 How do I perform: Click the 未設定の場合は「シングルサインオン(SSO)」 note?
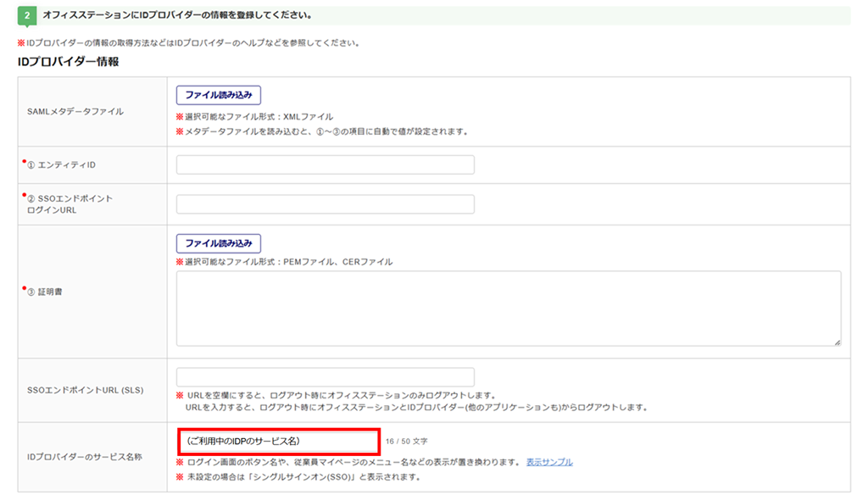point(299,476)
